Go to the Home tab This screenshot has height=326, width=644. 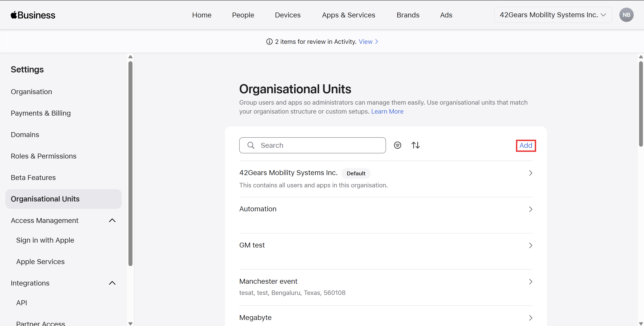coord(202,15)
